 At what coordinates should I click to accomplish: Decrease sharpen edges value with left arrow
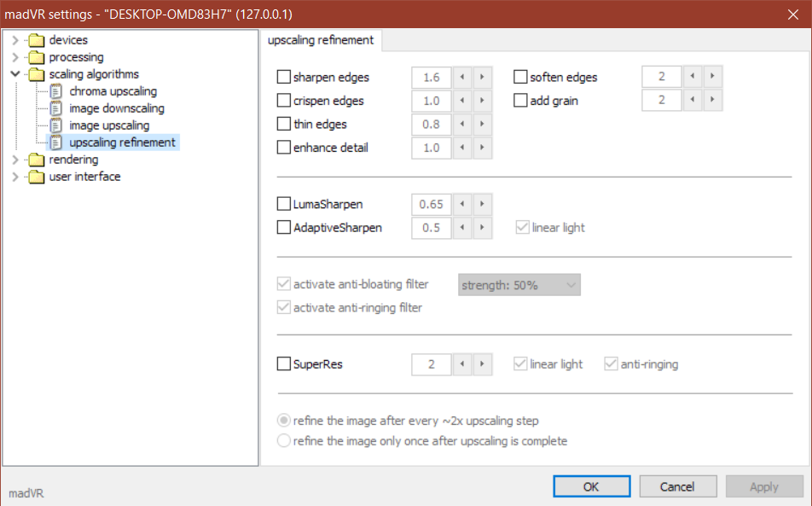[x=462, y=77]
